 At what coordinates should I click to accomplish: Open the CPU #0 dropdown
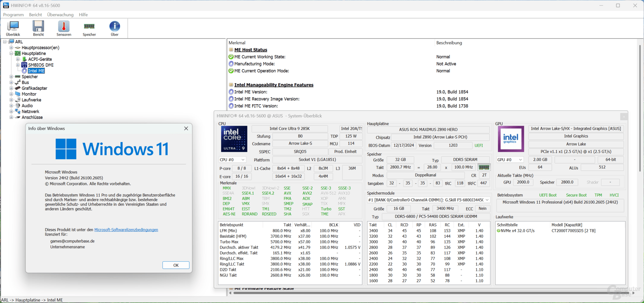tap(232, 160)
